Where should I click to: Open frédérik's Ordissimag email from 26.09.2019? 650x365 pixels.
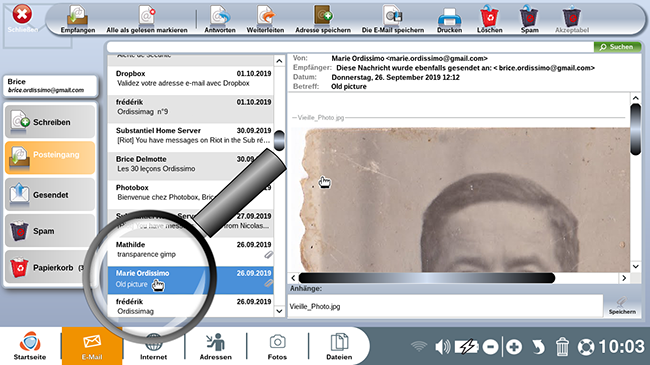pos(190,307)
